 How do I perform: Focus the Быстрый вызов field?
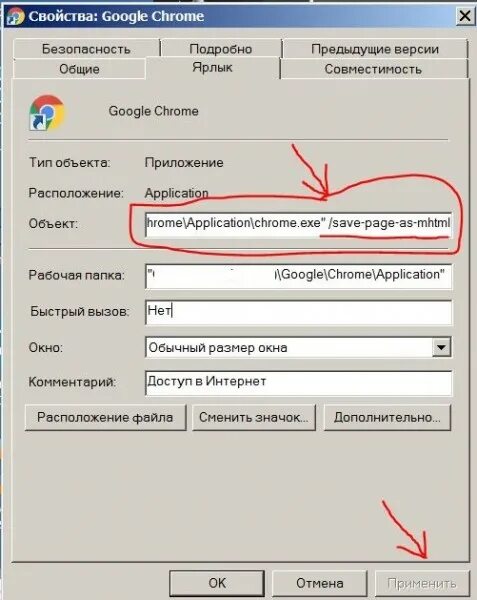[298, 311]
